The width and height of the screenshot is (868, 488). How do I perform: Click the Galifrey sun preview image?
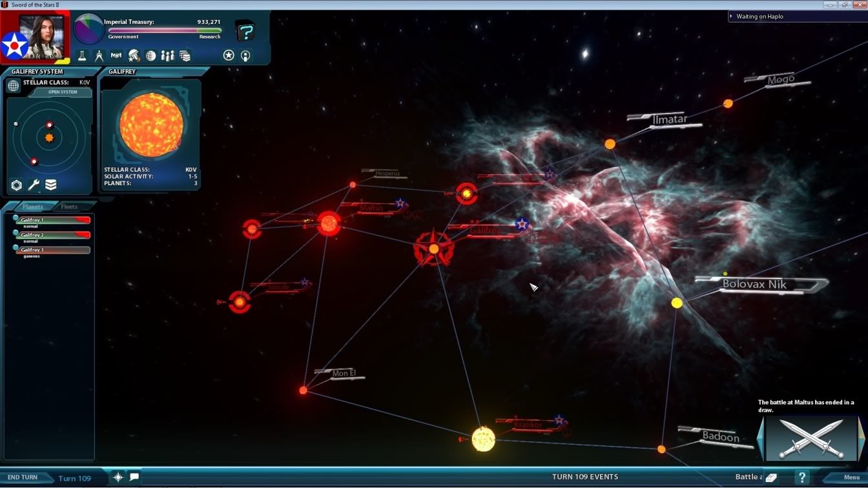pos(152,125)
